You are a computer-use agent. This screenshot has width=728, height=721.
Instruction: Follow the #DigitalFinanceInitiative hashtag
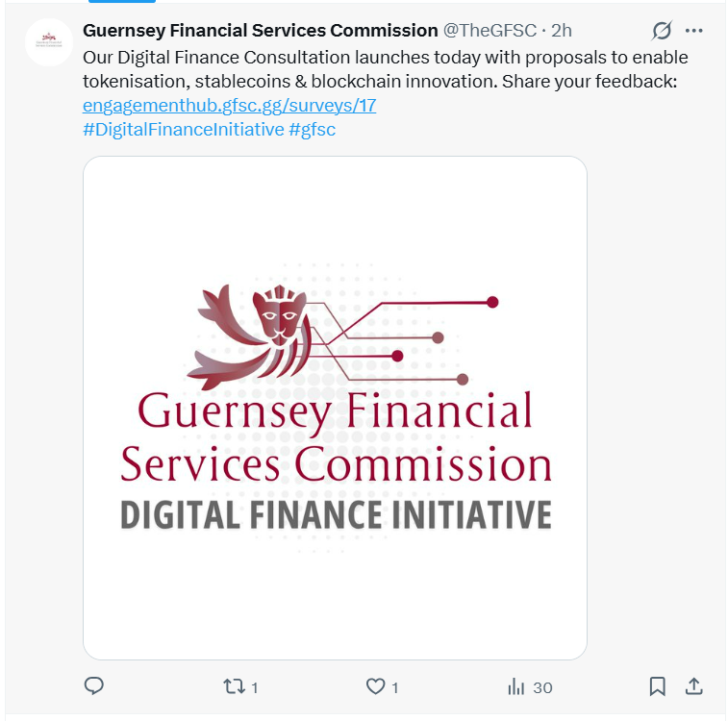pyautogui.click(x=183, y=129)
